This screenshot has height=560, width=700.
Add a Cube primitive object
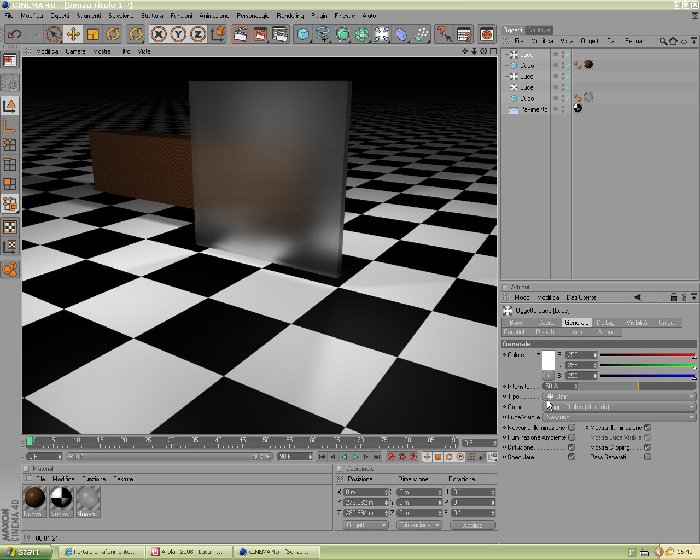(x=303, y=34)
